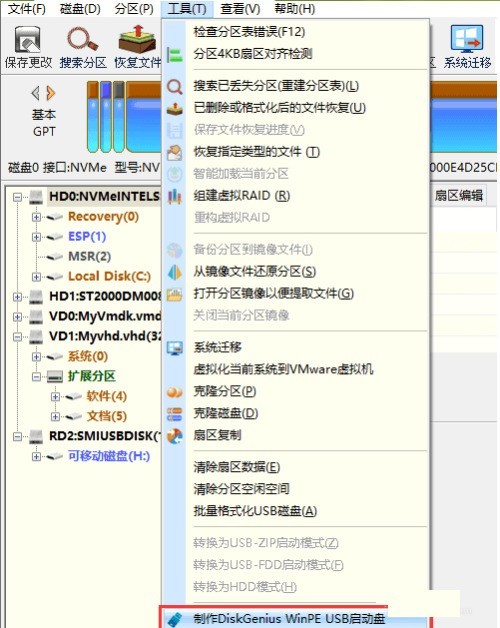
Task: Click icon beside 克隆磁盘
Action: (x=175, y=414)
